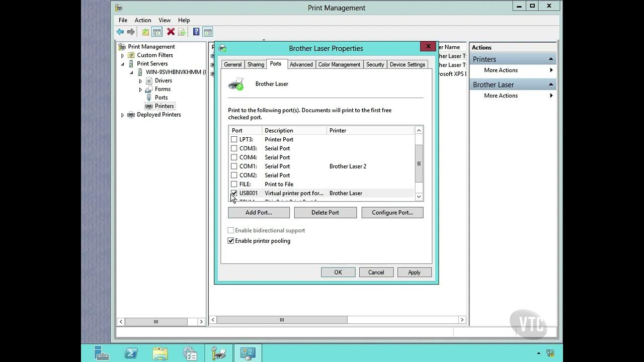644x362 pixels.
Task: Click the Drivers node icon
Action: coord(149,80)
